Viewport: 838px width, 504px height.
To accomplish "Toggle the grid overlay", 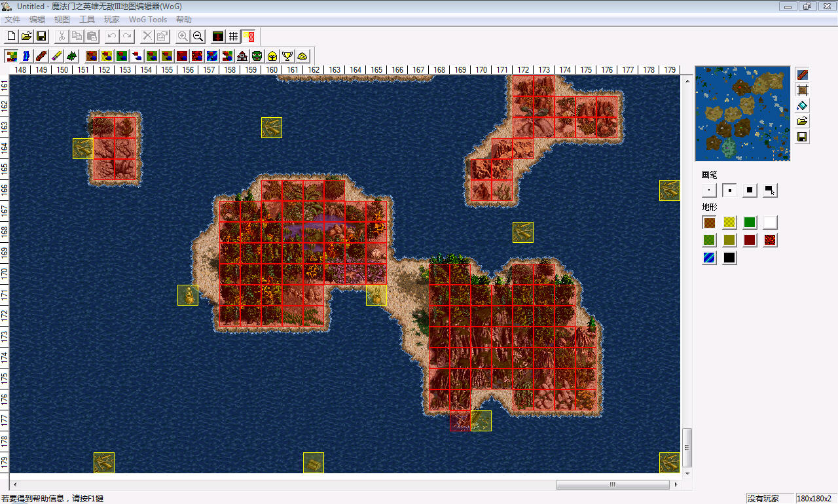I will coord(233,36).
